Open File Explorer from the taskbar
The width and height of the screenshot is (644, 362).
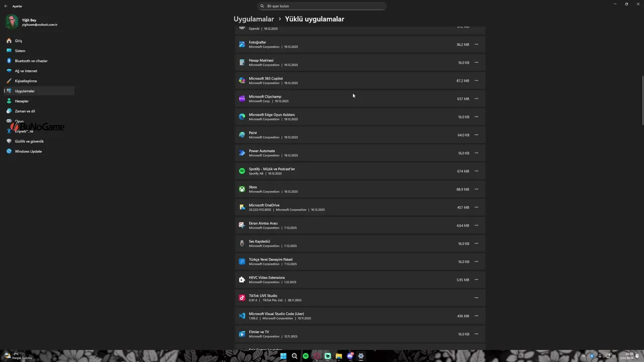pyautogui.click(x=339, y=356)
